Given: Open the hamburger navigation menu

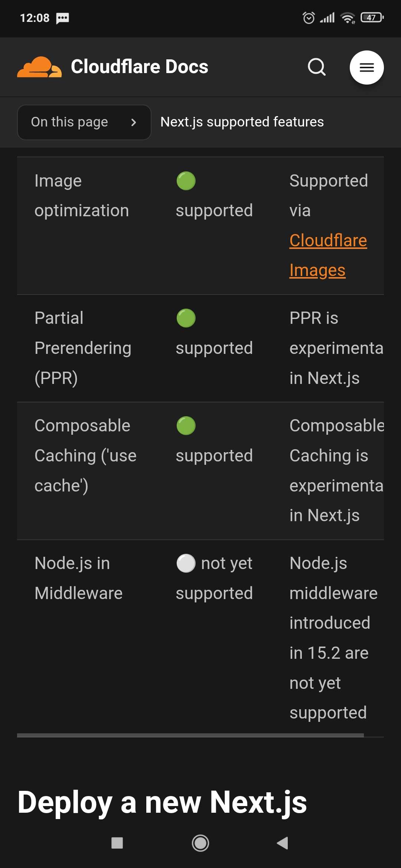Looking at the screenshot, I should [366, 67].
